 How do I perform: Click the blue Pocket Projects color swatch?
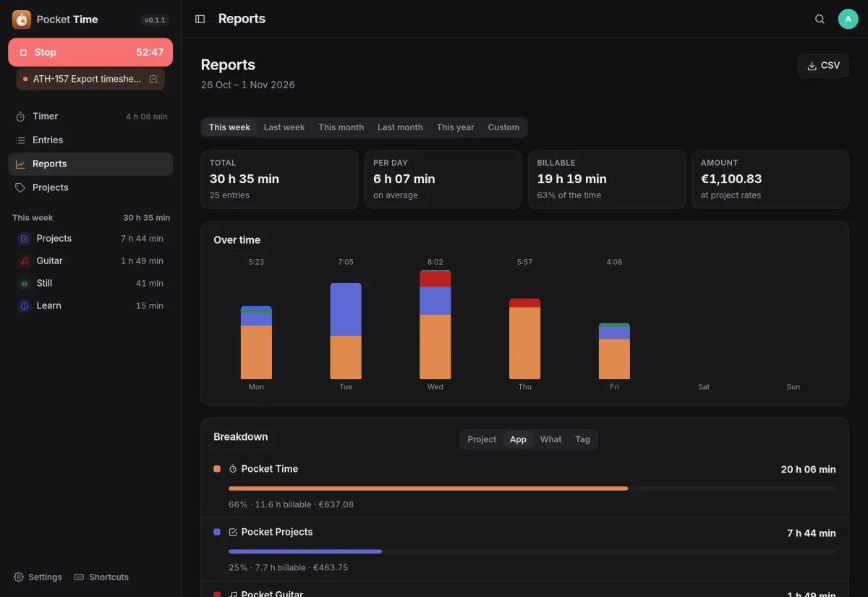217,532
